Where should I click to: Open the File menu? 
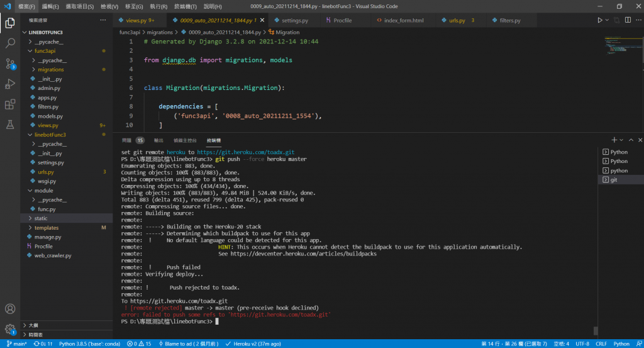point(26,6)
